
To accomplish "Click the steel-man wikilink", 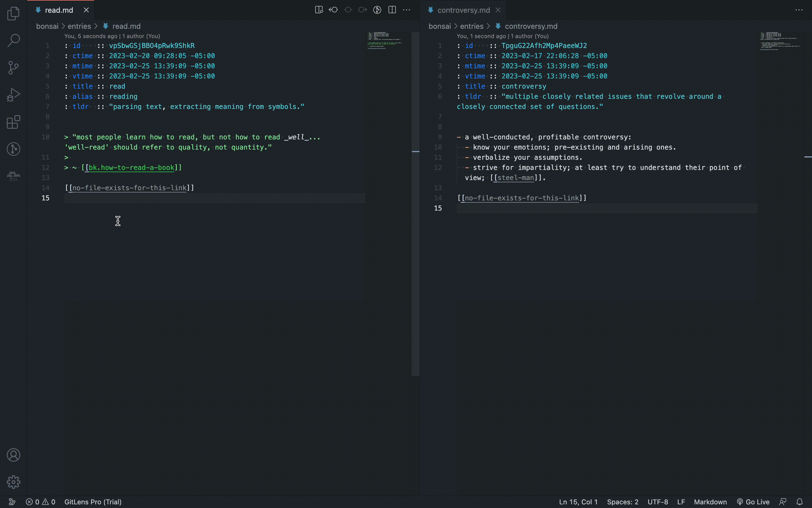I will [x=515, y=178].
